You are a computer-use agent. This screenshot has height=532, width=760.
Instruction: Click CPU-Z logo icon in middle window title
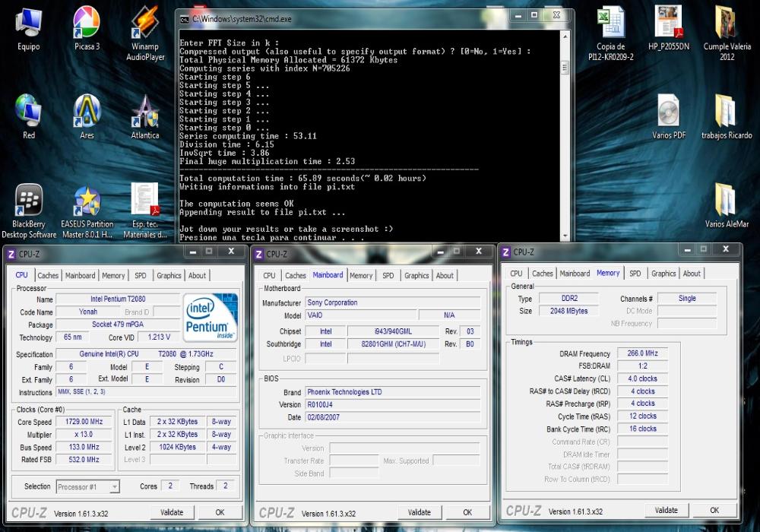pos(259,255)
